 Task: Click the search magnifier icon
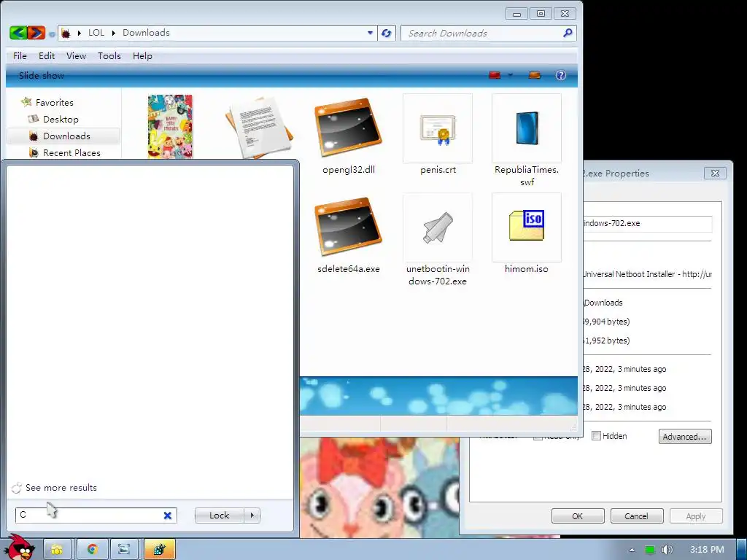[x=568, y=33]
